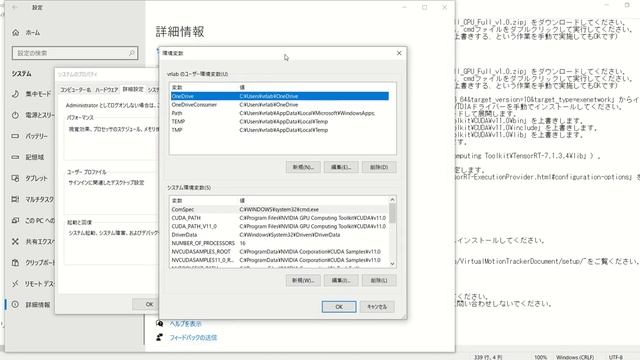This screenshot has width=640, height=360.
Task: Open バッテリー via its battery icon
Action: [x=16, y=136]
